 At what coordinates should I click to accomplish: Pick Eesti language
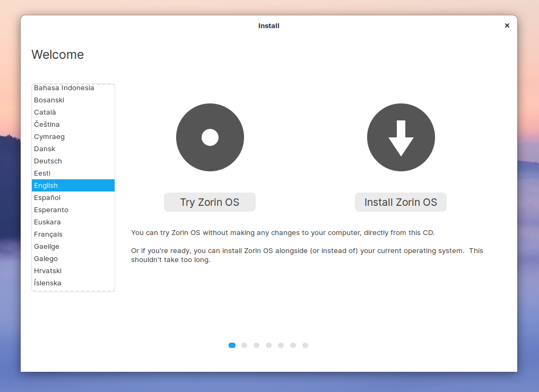pos(73,173)
